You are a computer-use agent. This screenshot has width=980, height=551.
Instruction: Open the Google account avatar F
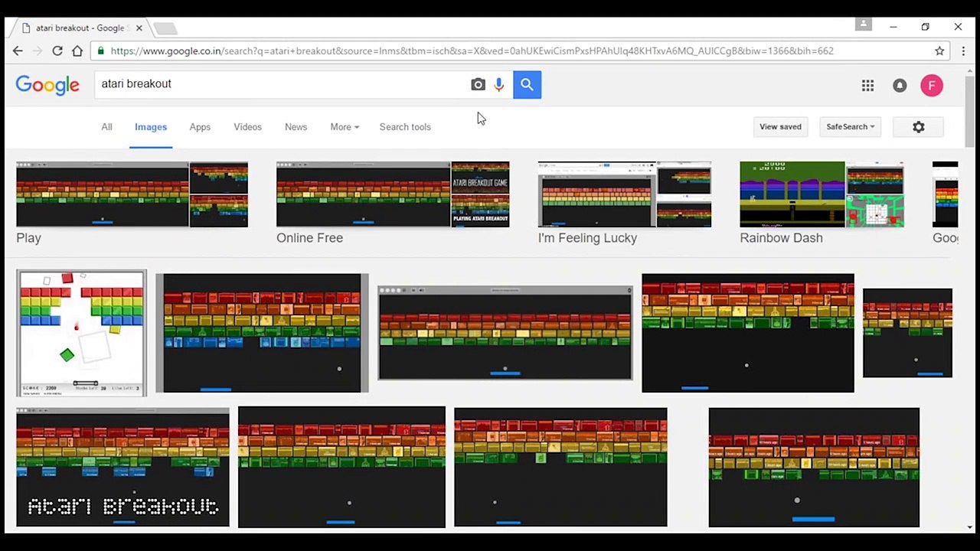[x=932, y=86]
